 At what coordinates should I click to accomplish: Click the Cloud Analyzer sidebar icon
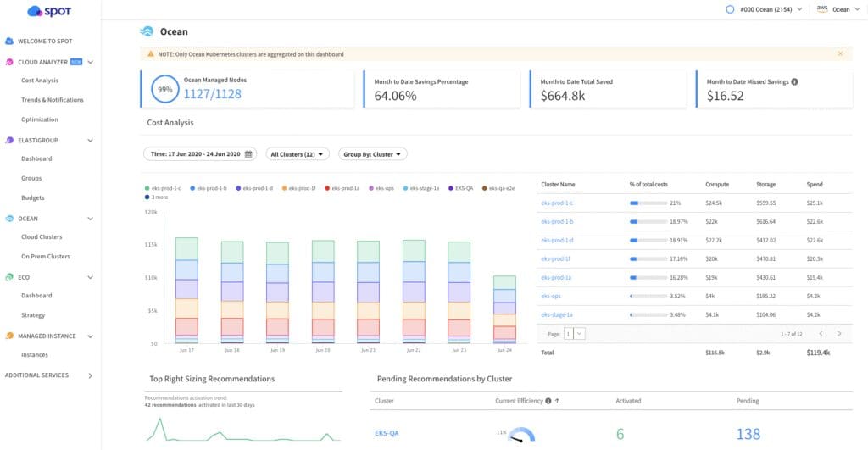[9, 62]
